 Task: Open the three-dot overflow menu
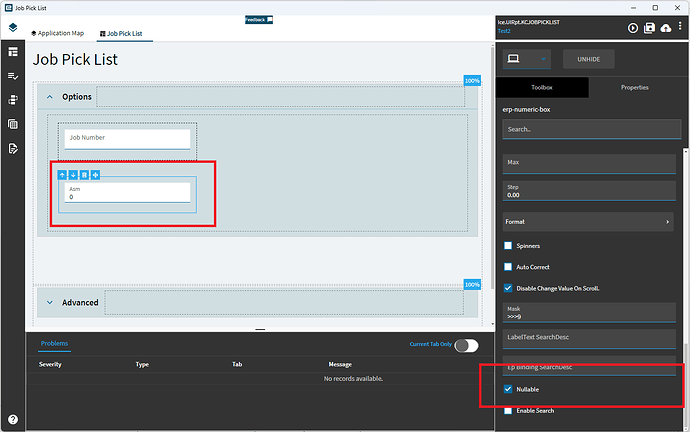click(x=680, y=26)
